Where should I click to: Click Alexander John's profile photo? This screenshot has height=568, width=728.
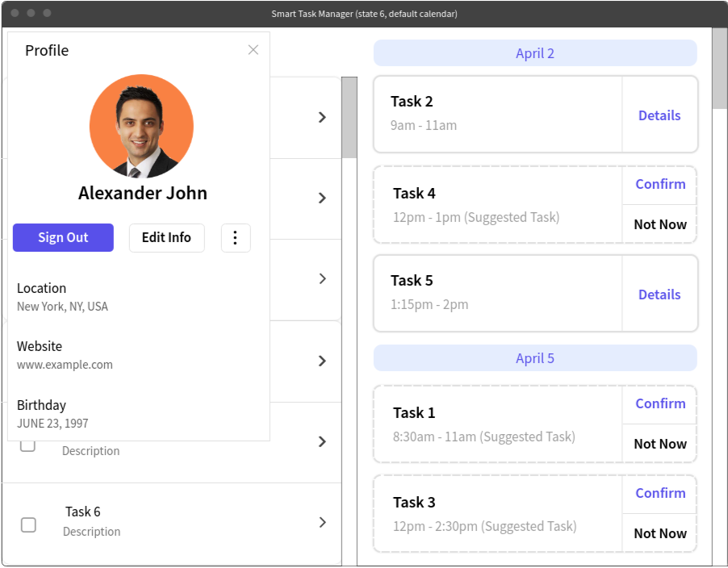pyautogui.click(x=141, y=126)
